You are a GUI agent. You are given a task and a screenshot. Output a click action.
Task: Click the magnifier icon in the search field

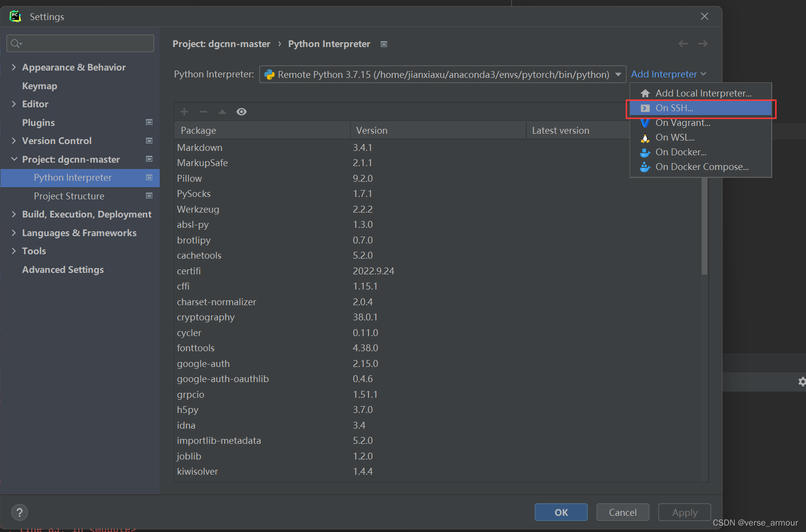16,43
